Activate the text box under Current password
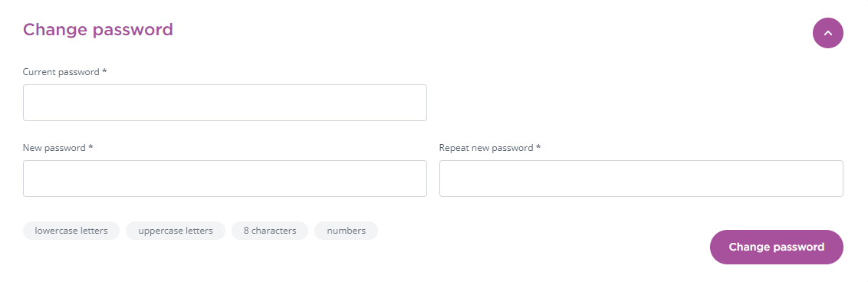868x282 pixels. tap(225, 103)
